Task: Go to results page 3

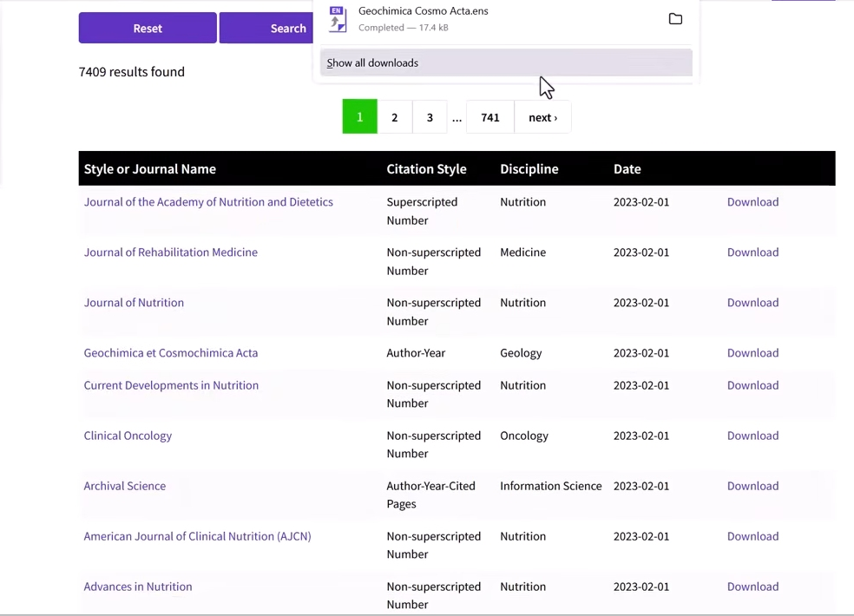Action: tap(430, 117)
